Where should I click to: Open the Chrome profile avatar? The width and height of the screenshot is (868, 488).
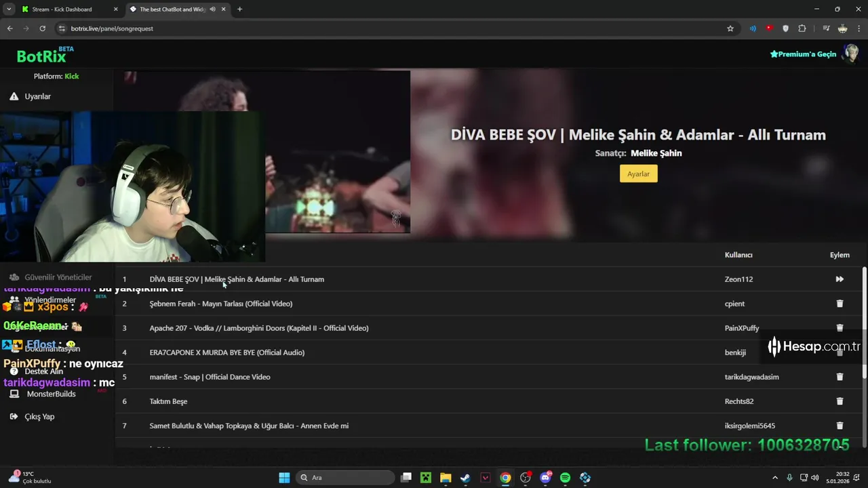point(842,28)
